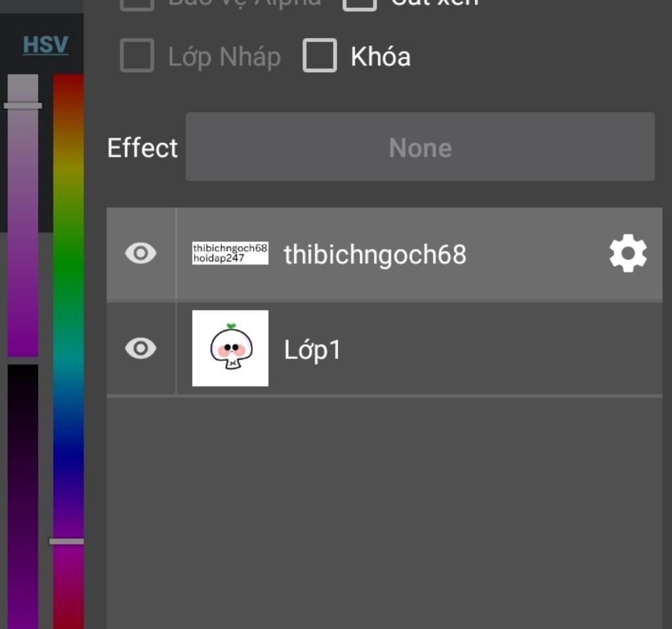Switch to the HSV color tab
The image size is (672, 629).
[x=45, y=45]
